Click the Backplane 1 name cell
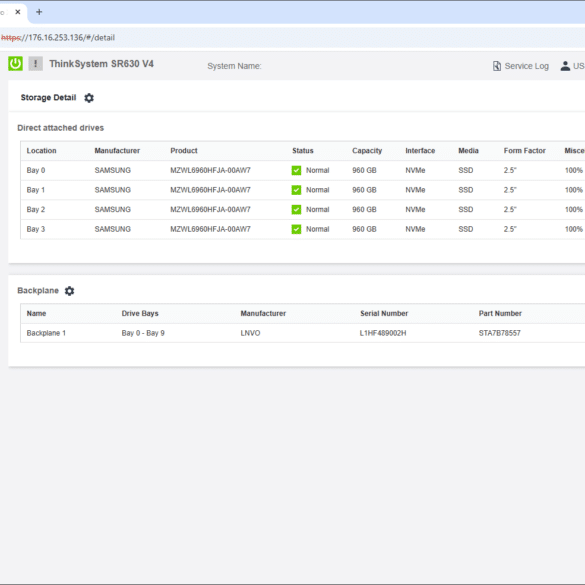 click(46, 333)
